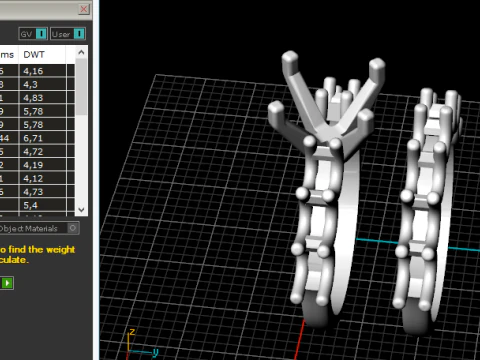Toggle the GV info button
This screenshot has height=360, width=480.
pos(33,34)
